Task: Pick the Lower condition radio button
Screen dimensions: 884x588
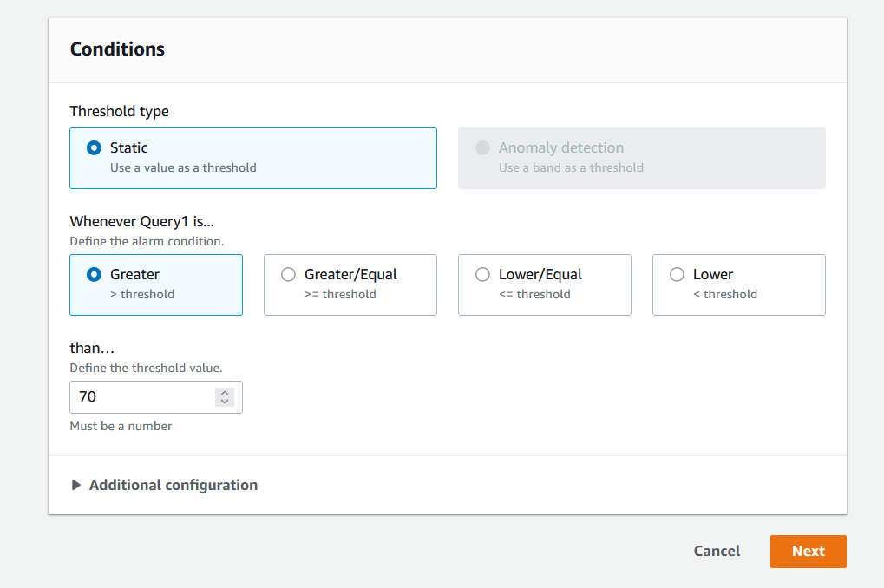Action: coord(678,275)
